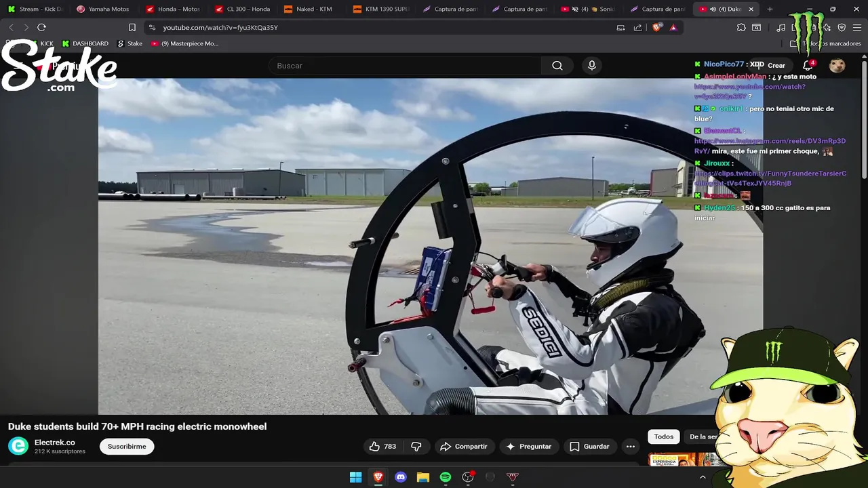This screenshot has height=488, width=868.
Task: Click the youtube.com address bar URL
Action: click(x=220, y=28)
